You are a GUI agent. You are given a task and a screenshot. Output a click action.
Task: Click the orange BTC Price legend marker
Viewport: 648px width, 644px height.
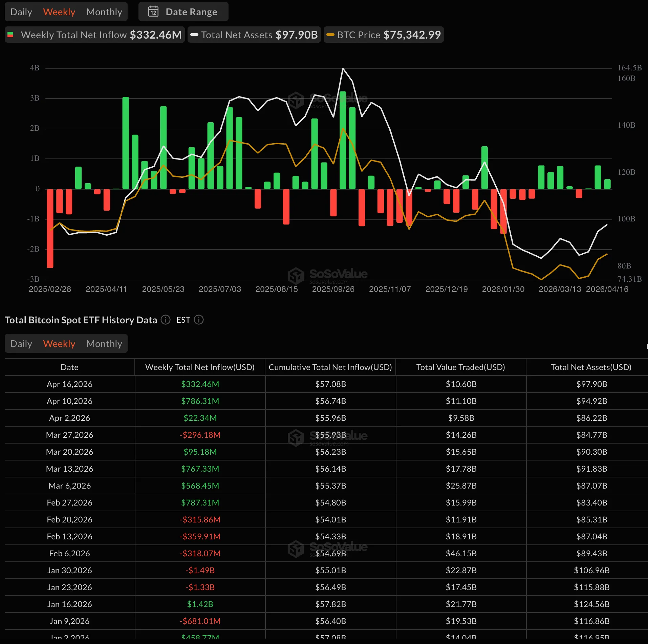(x=330, y=35)
